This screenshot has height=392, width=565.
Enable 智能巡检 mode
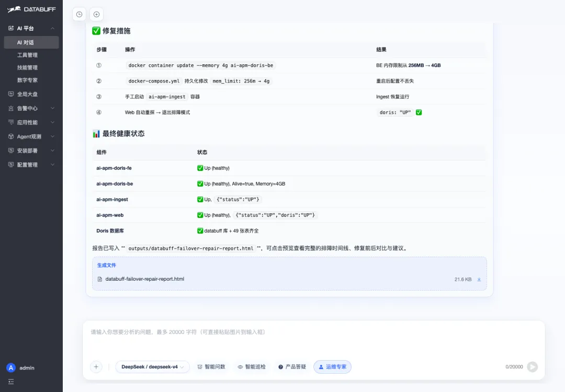tap(252, 367)
